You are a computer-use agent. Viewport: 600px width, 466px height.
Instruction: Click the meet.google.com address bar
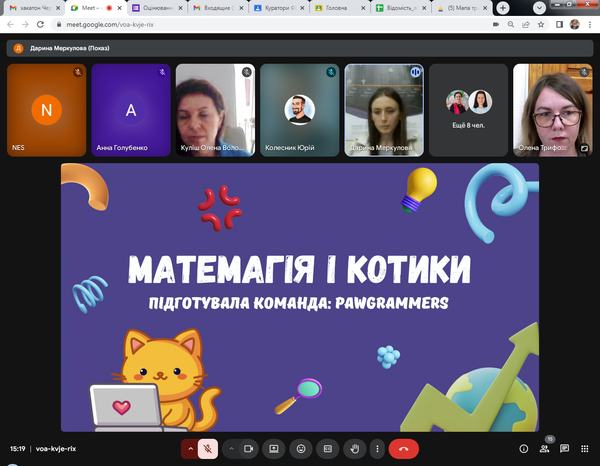pos(250,24)
